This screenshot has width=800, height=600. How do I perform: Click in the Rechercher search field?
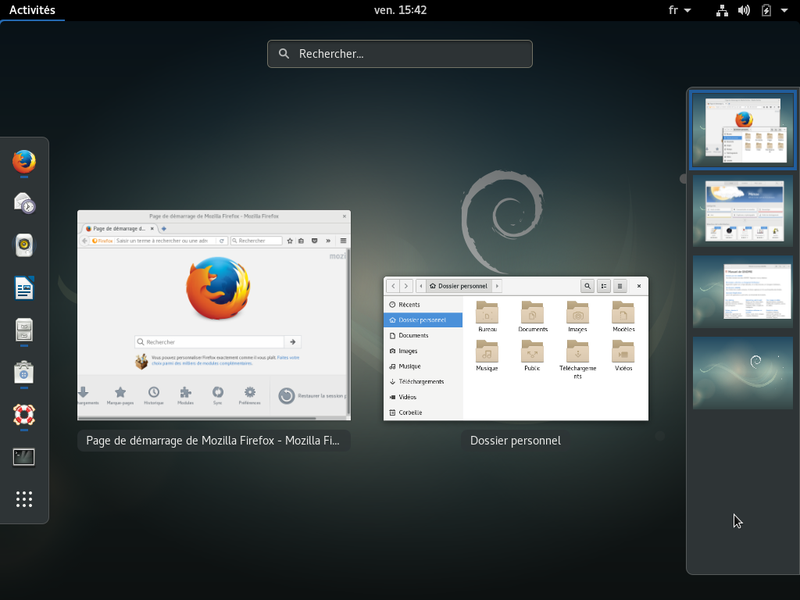[400, 54]
